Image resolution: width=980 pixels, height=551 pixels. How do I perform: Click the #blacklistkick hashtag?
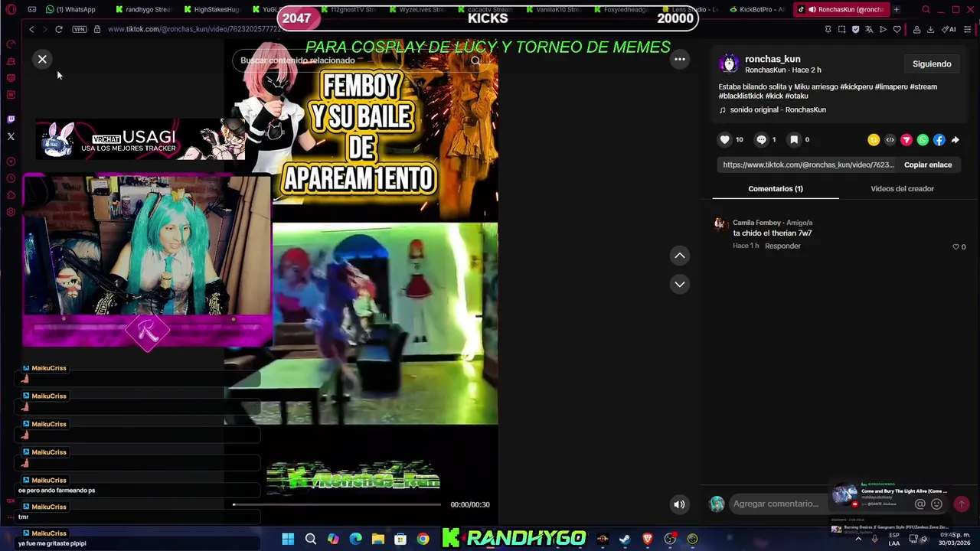click(x=742, y=96)
